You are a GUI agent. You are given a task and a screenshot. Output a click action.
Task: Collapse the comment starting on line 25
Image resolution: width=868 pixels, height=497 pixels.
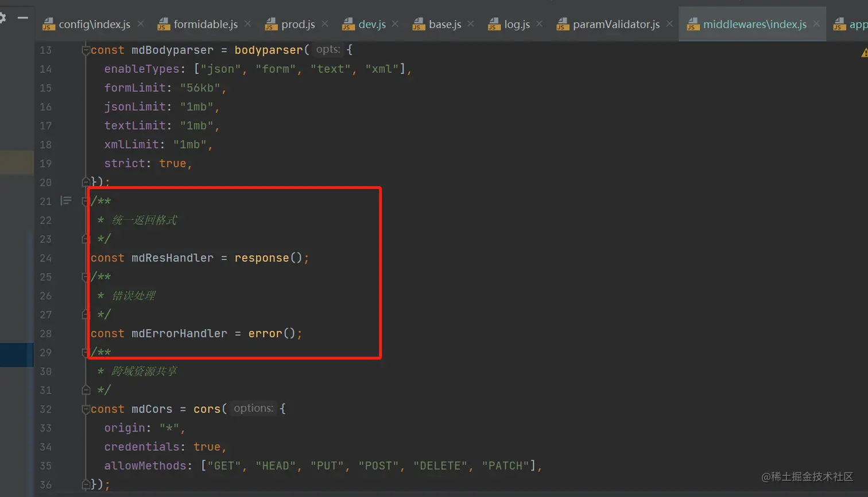pyautogui.click(x=86, y=276)
